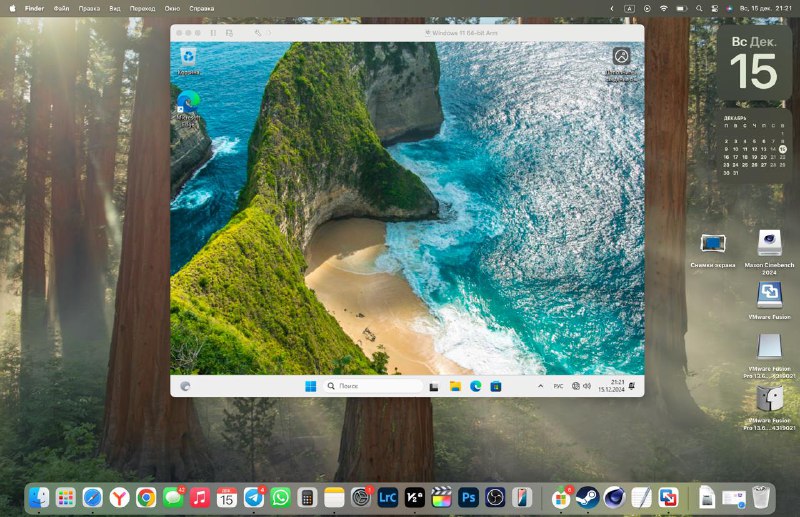Image resolution: width=800 pixels, height=517 pixels.
Task: Open the Recycle Bin on Windows desktop
Action: tap(188, 61)
